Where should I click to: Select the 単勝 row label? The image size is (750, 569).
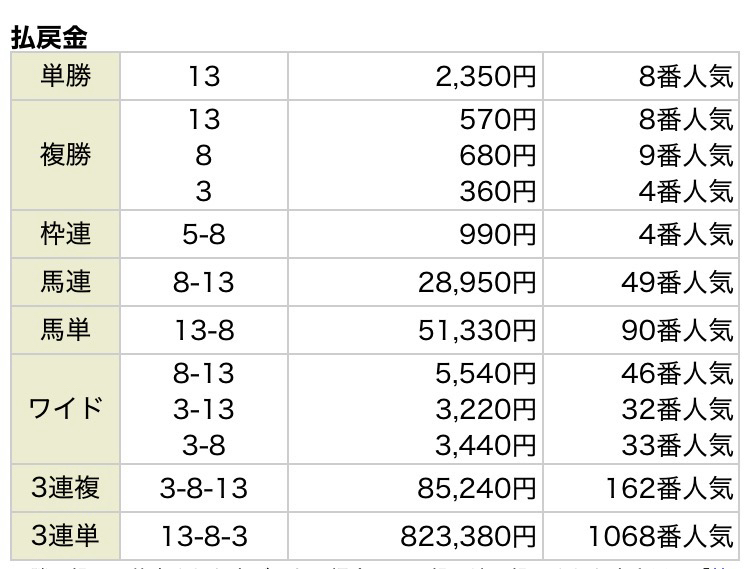point(66,76)
